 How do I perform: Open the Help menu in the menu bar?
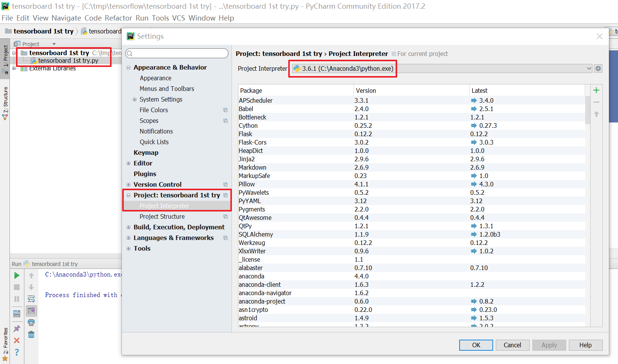coord(226,18)
